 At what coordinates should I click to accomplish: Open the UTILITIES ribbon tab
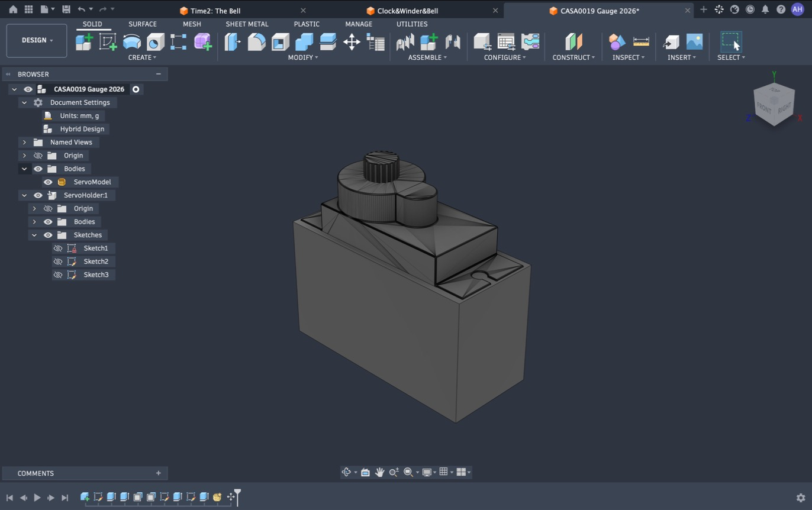[412, 24]
